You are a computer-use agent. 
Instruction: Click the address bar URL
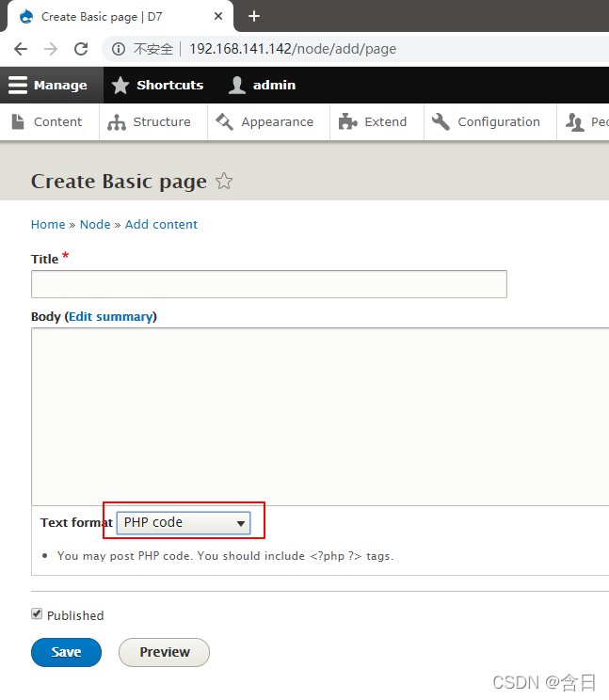coord(293,49)
